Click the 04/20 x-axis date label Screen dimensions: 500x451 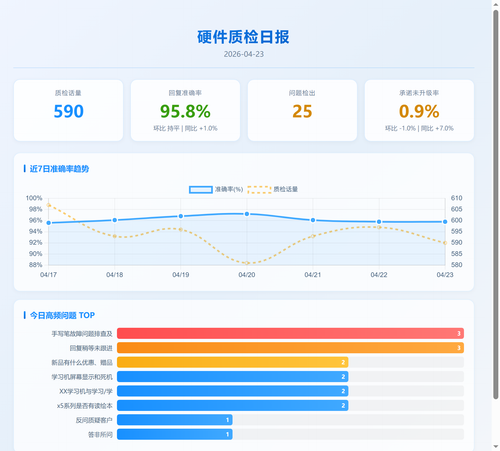[x=247, y=275]
